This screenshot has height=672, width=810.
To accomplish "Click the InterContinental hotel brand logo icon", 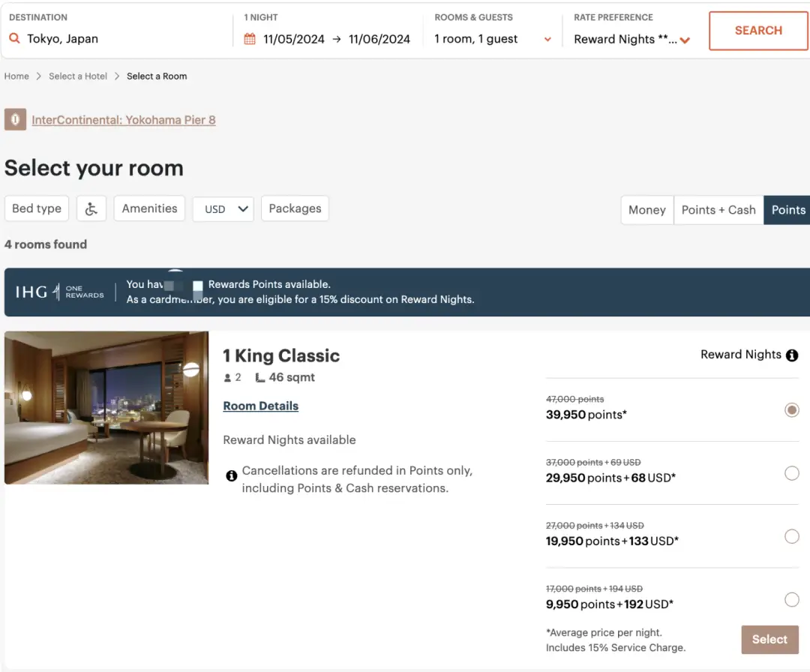I will point(15,120).
